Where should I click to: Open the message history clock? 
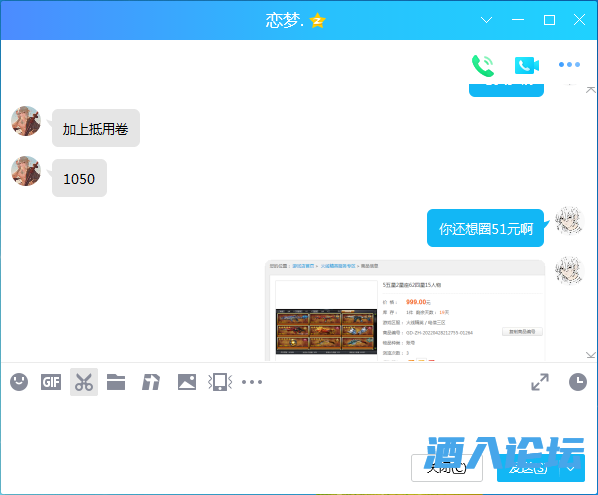578,382
